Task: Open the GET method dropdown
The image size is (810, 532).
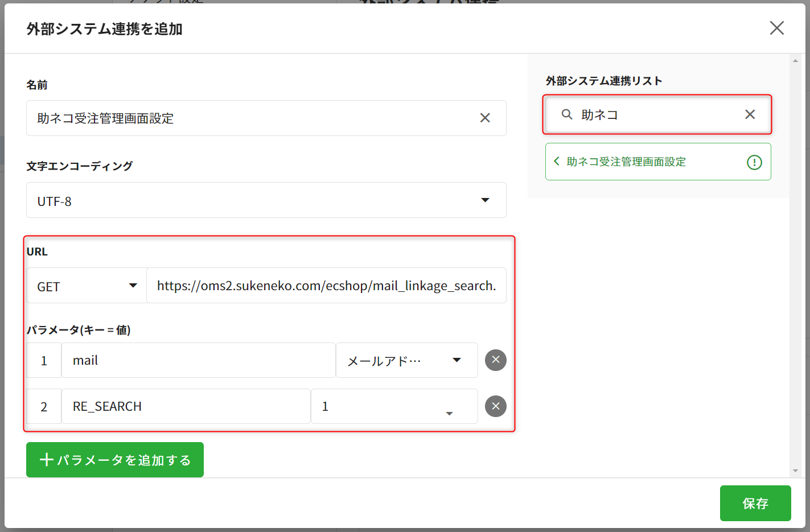Action: tap(133, 286)
